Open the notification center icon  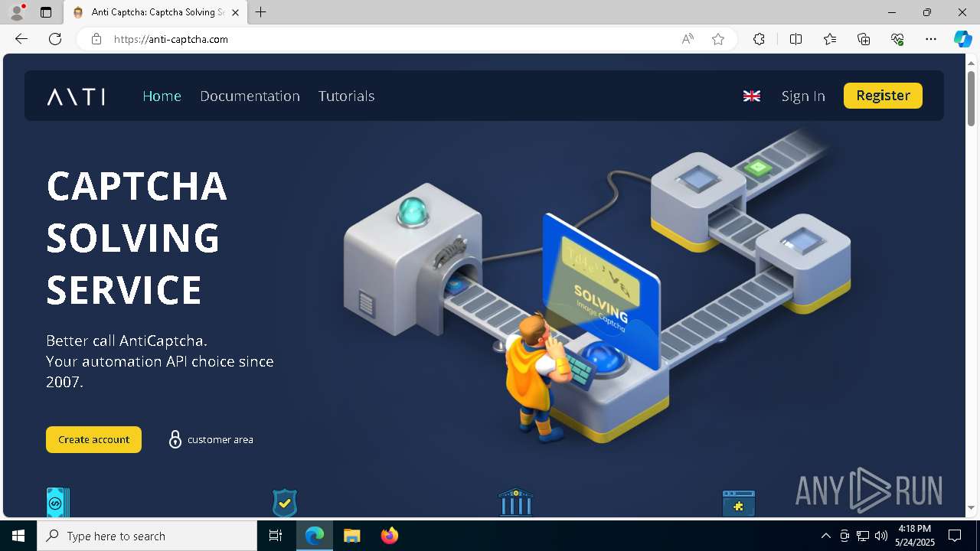pyautogui.click(x=955, y=536)
